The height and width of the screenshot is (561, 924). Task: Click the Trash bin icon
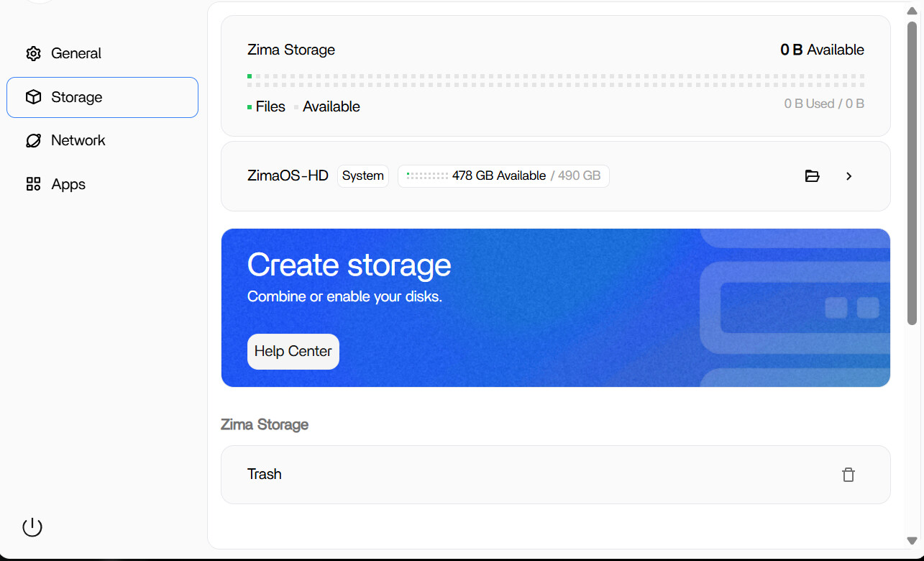pyautogui.click(x=848, y=475)
